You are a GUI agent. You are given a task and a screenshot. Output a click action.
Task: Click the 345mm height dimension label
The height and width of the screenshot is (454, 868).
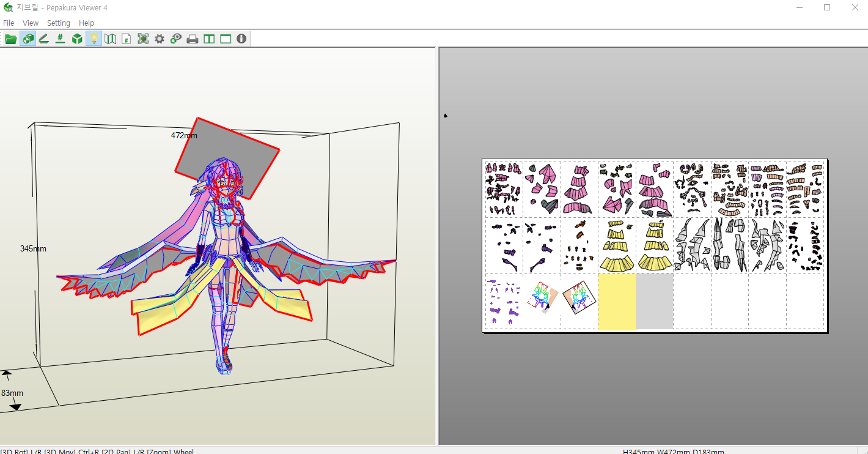click(33, 249)
